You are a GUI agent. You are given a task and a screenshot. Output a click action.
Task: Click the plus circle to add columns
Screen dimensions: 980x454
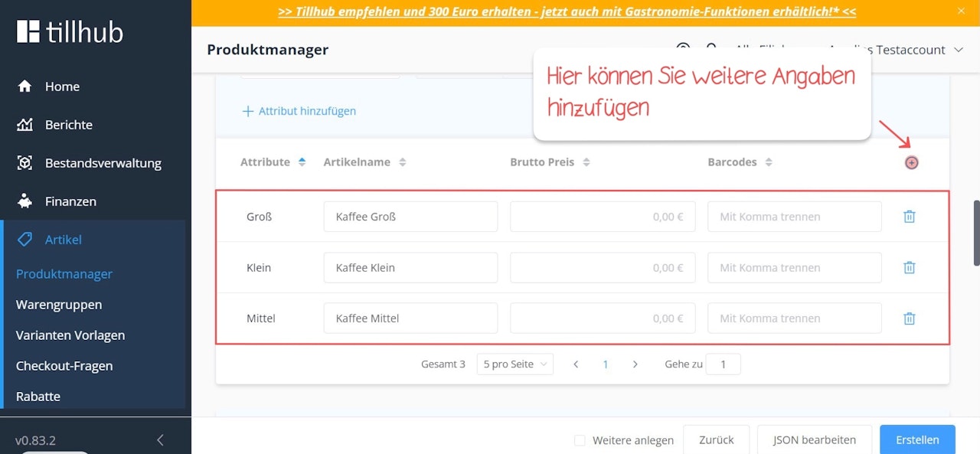911,162
